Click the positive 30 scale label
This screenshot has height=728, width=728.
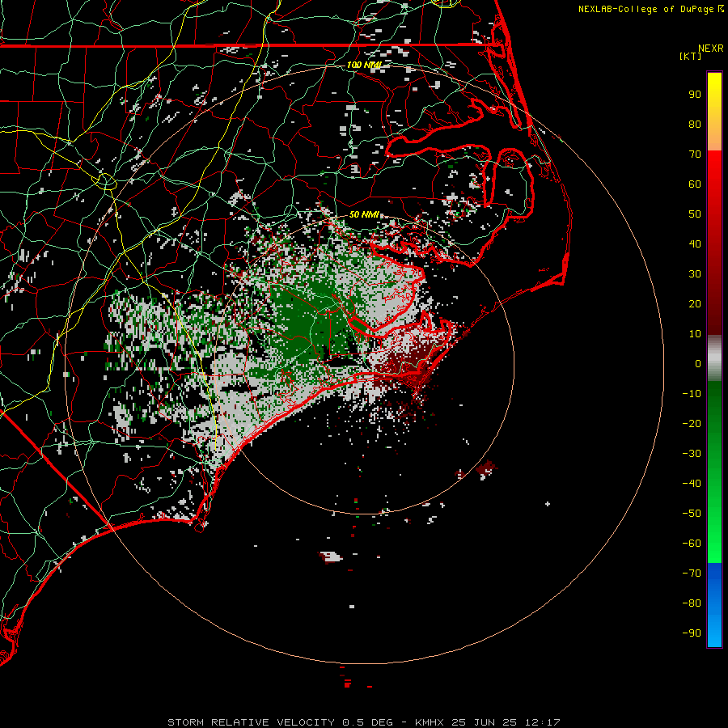click(695, 274)
